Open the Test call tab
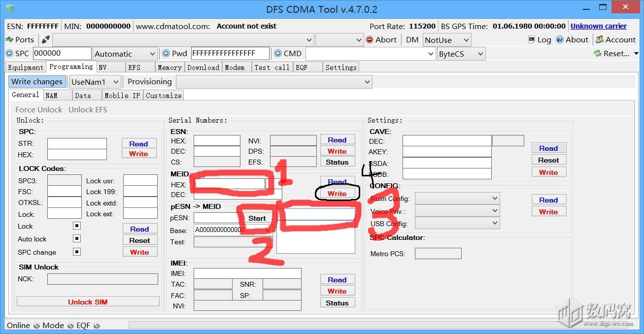The width and height of the screenshot is (644, 334). pyautogui.click(x=272, y=67)
